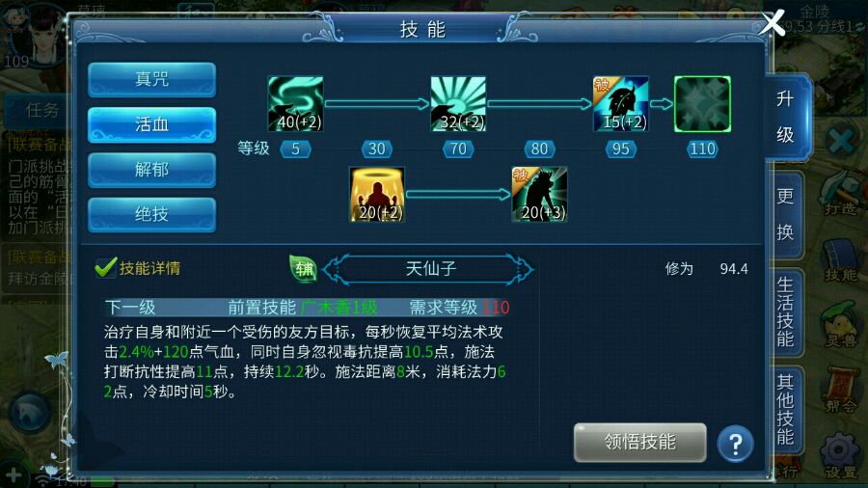Open the 生活技能 side tab
The height and width of the screenshot is (488, 868).
(x=785, y=312)
